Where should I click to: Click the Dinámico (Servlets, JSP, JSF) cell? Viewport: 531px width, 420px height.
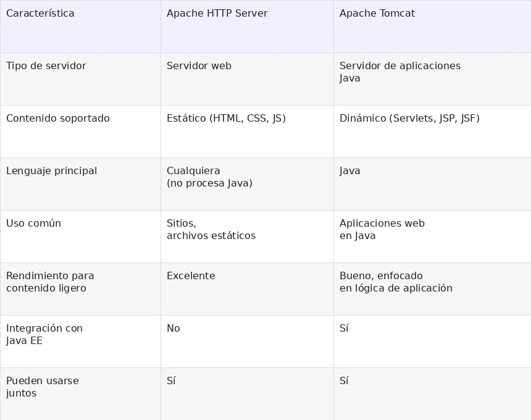click(432, 132)
